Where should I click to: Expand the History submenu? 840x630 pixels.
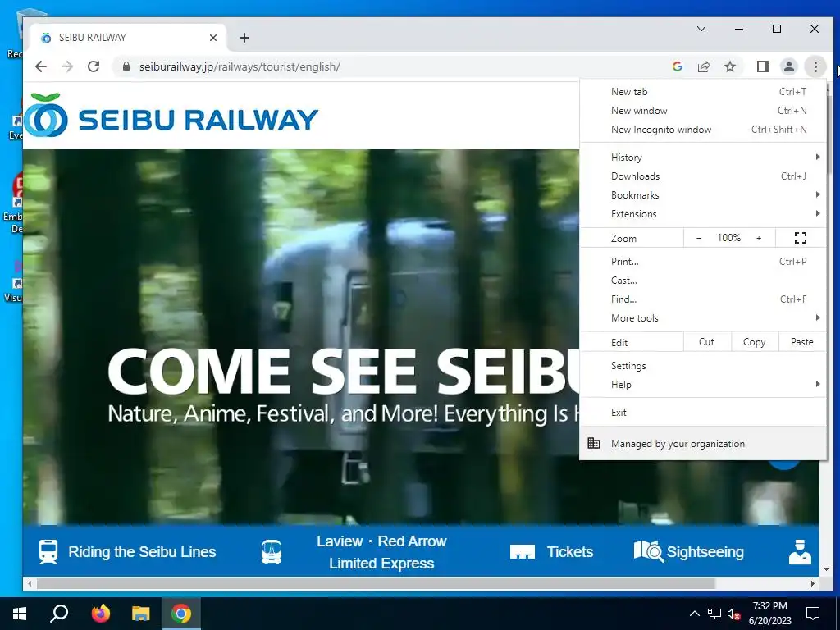click(703, 157)
